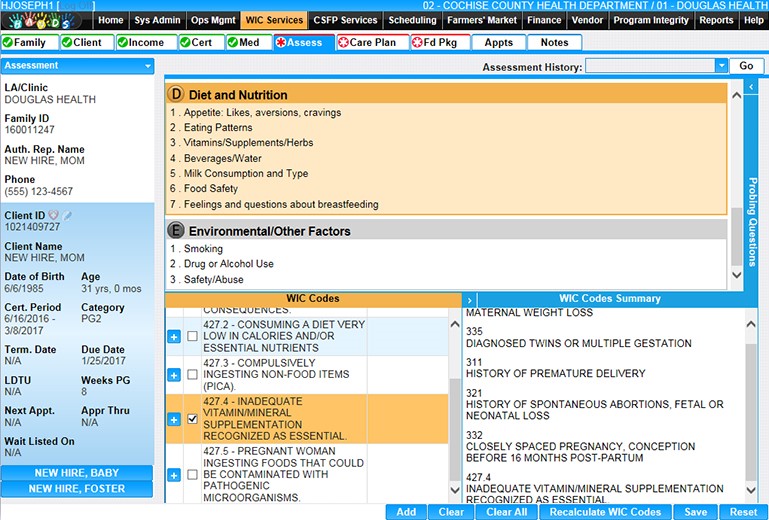Click the circled D Diet and Nutrition icon
Viewport: 769px width, 520px height.
(x=176, y=95)
